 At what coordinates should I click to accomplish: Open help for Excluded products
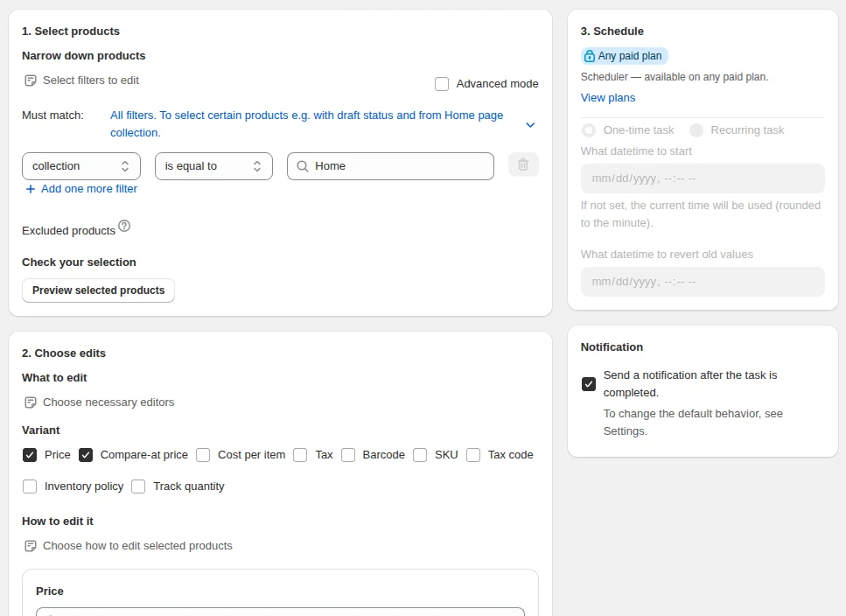[124, 226]
